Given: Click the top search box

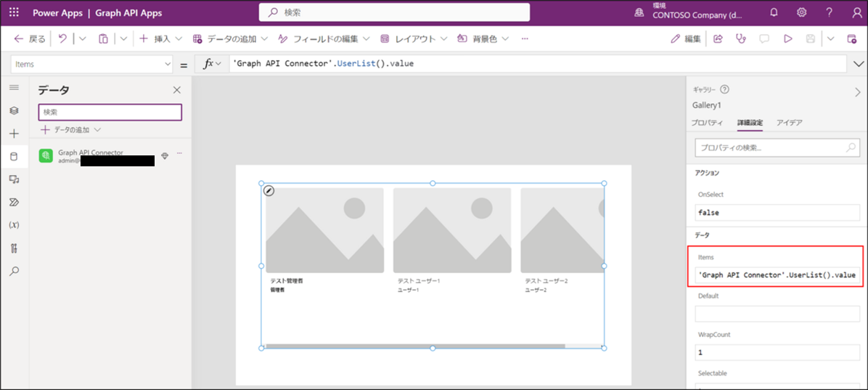Looking at the screenshot, I should [394, 12].
